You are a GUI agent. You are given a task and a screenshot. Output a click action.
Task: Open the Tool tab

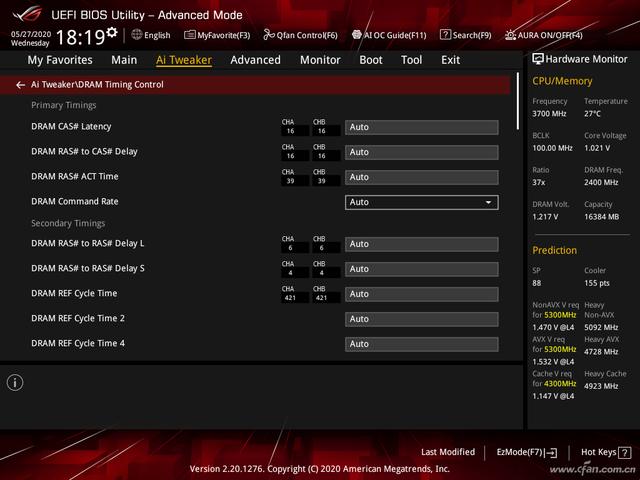pos(411,60)
